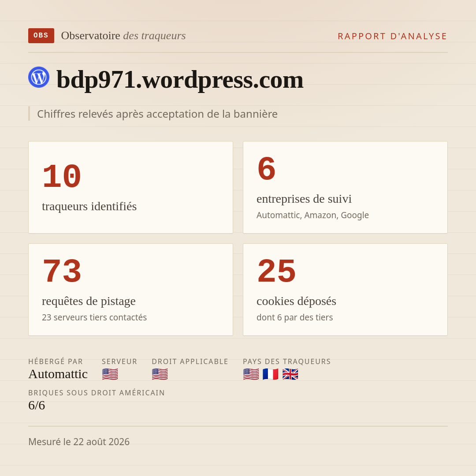Click the 6/6 value under Briques

[x=37, y=405]
